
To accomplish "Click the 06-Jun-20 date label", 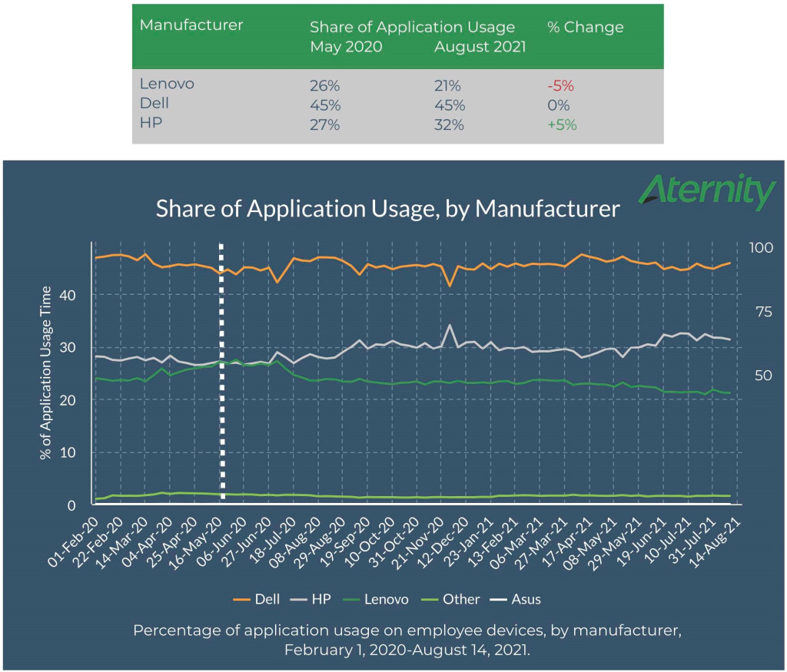I will [x=221, y=542].
